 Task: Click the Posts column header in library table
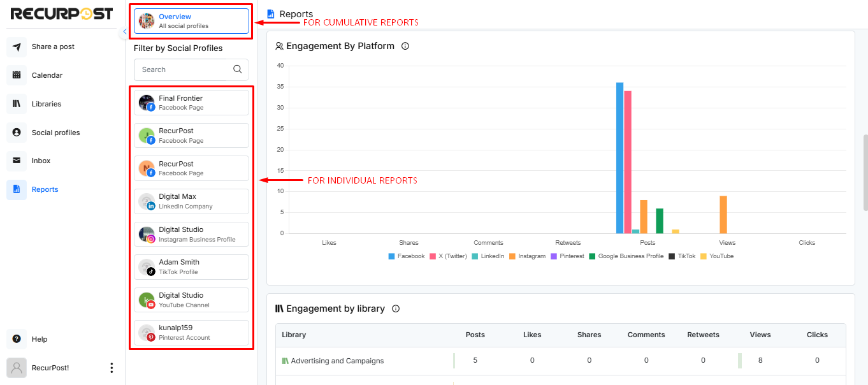pyautogui.click(x=475, y=335)
